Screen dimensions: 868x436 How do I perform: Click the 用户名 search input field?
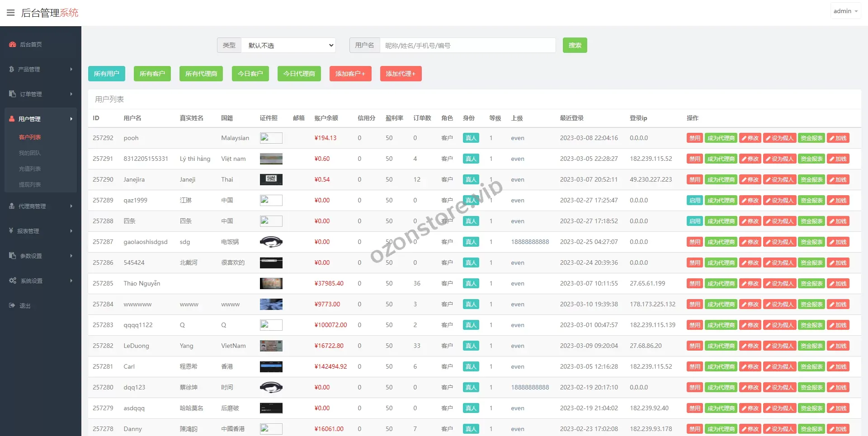click(x=467, y=45)
